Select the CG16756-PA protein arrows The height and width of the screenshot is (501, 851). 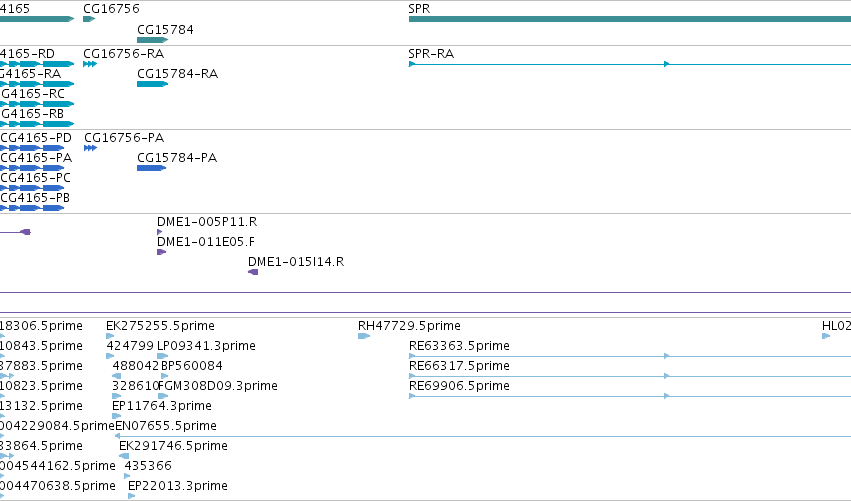click(91, 148)
